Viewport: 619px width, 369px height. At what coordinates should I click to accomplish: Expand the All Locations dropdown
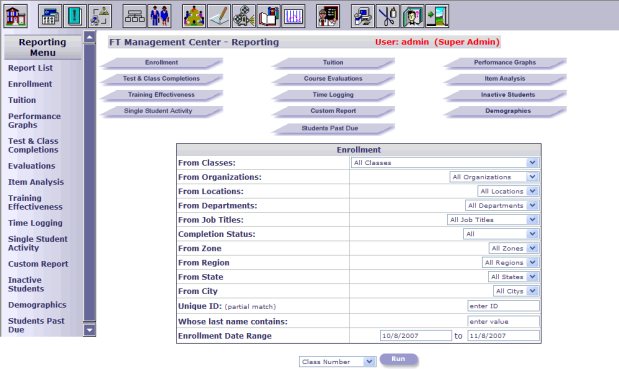coord(508,191)
